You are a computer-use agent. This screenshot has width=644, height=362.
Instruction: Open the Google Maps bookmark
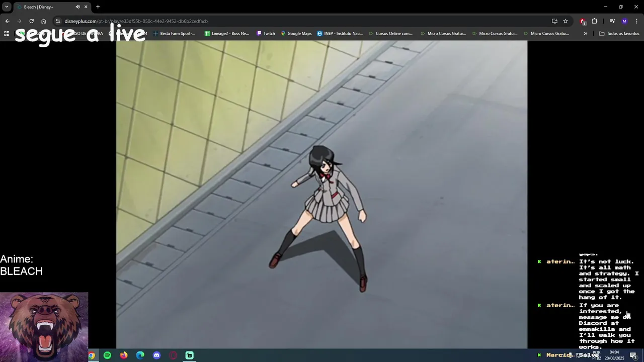coord(296,34)
